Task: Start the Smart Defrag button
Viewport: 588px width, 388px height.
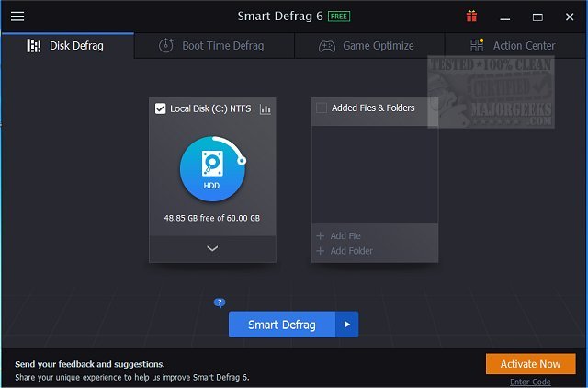Action: pos(282,325)
